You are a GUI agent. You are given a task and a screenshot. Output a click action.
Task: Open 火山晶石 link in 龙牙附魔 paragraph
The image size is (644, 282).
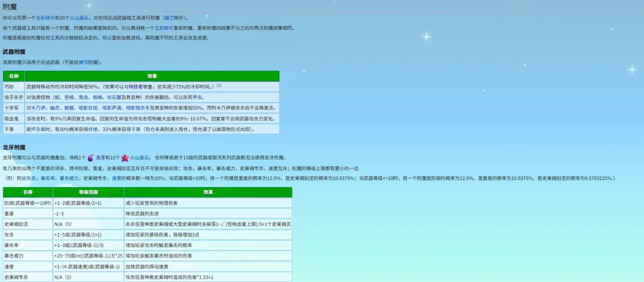pyautogui.click(x=138, y=158)
